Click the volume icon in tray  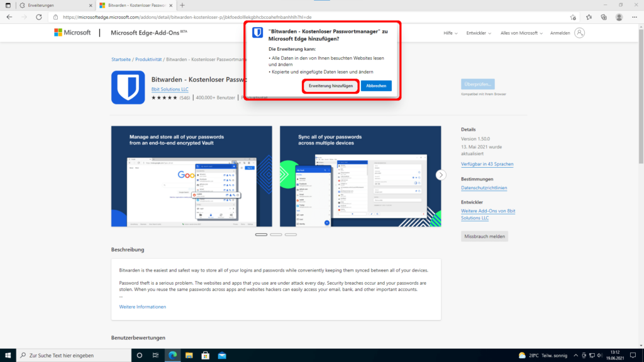tap(600, 356)
